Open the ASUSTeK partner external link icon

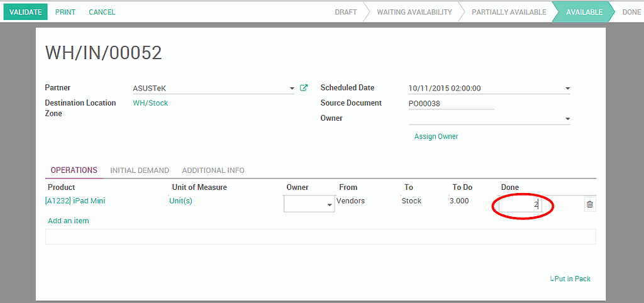coord(304,88)
